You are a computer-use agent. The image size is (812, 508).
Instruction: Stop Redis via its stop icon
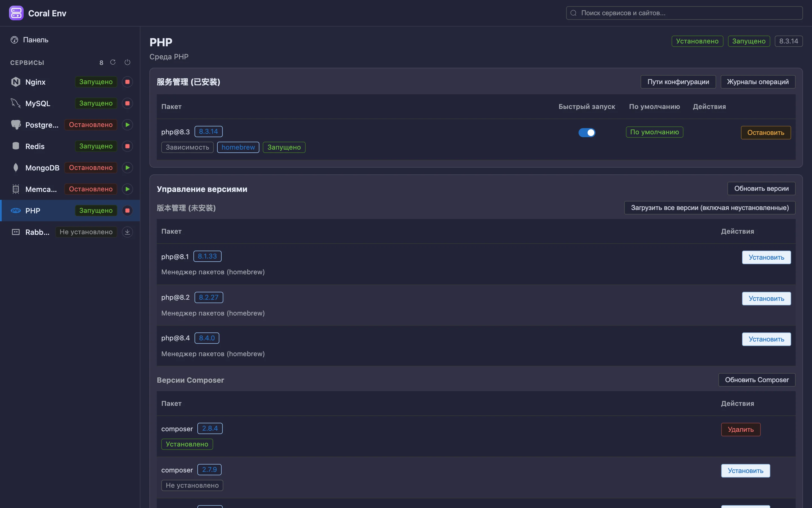(127, 146)
